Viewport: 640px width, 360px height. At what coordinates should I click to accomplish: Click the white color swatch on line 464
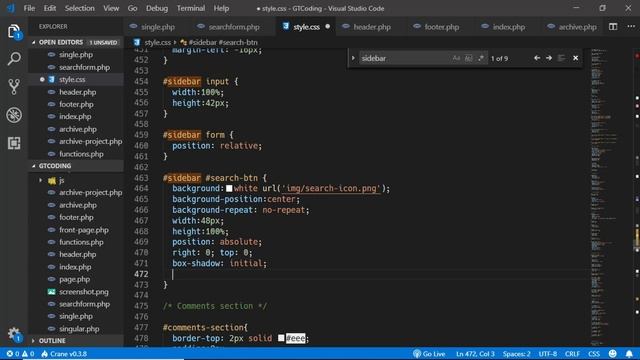[229, 189]
